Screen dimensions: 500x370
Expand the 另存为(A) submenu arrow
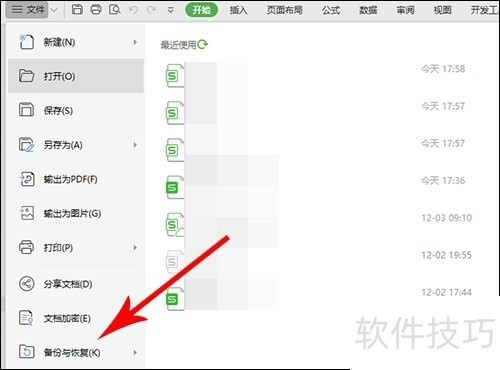(x=135, y=145)
